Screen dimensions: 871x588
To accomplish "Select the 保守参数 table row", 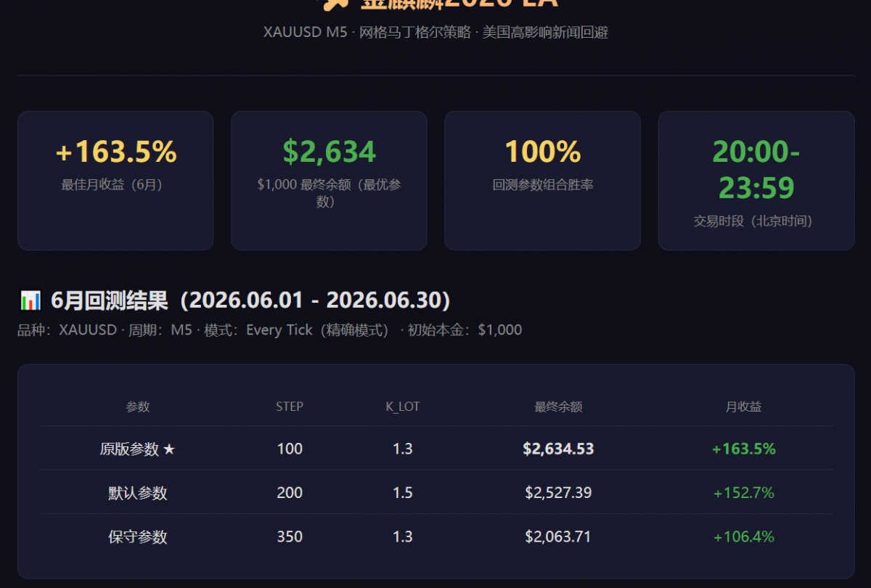I will tap(436, 537).
